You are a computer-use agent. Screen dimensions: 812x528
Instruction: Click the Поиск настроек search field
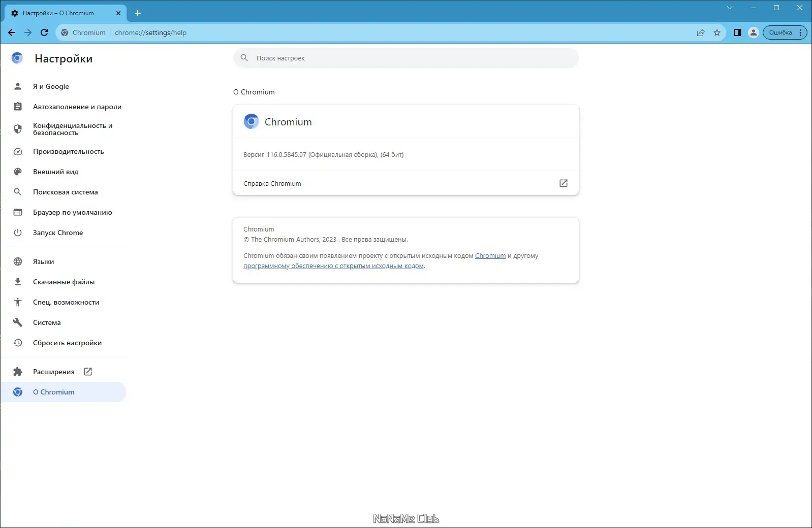405,58
